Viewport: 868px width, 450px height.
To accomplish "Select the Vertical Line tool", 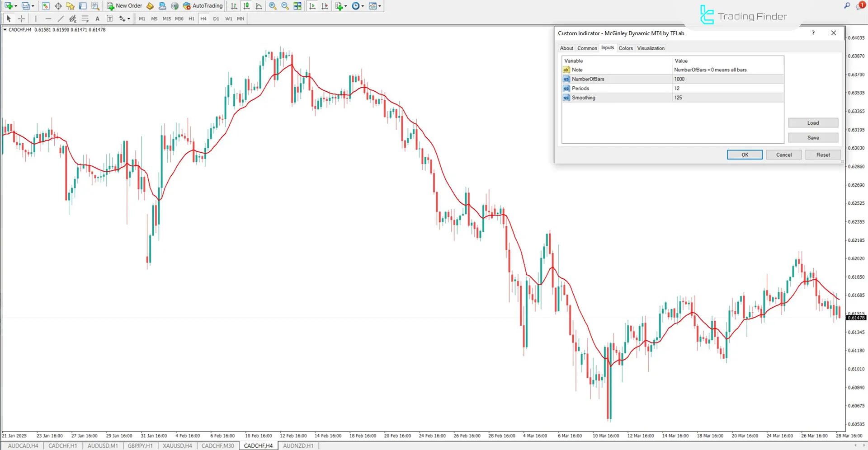I will point(36,19).
